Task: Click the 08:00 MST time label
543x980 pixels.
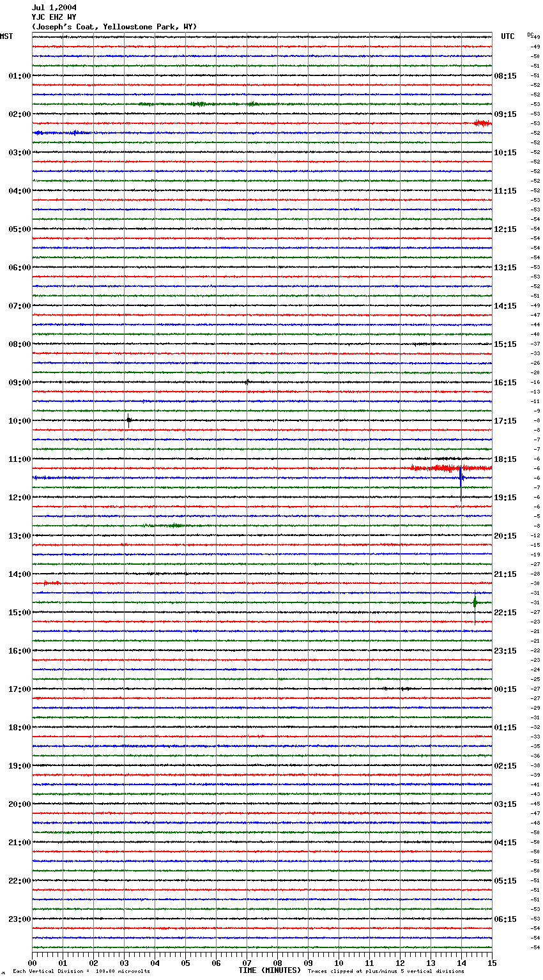Action: [x=20, y=344]
